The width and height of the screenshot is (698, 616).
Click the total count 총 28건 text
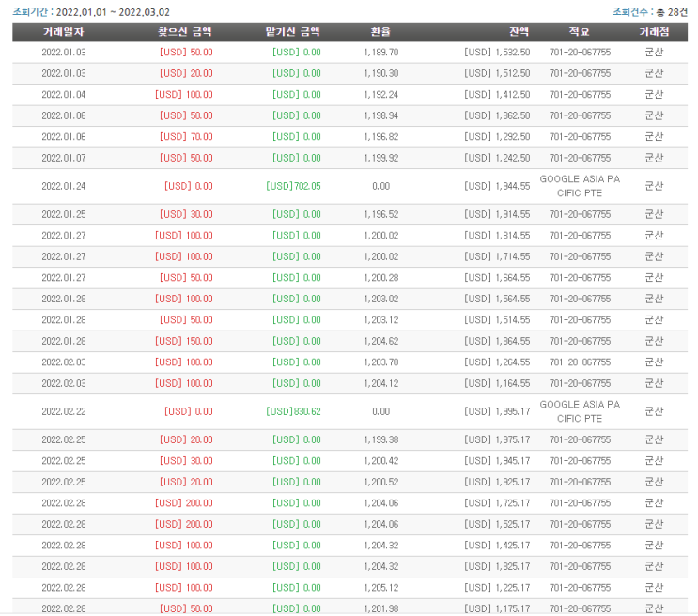672,12
